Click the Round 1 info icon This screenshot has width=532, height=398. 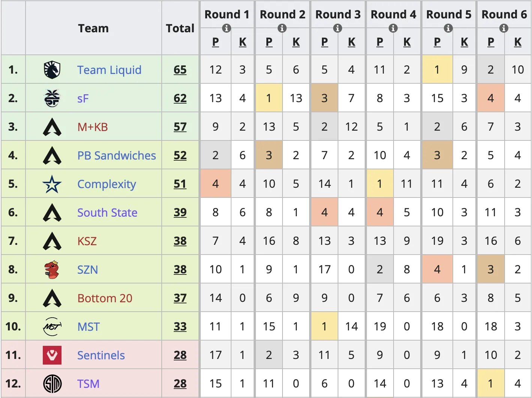click(227, 28)
